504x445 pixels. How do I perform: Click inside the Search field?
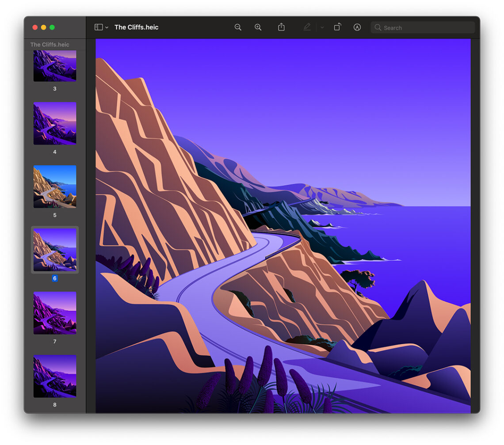tap(420, 27)
